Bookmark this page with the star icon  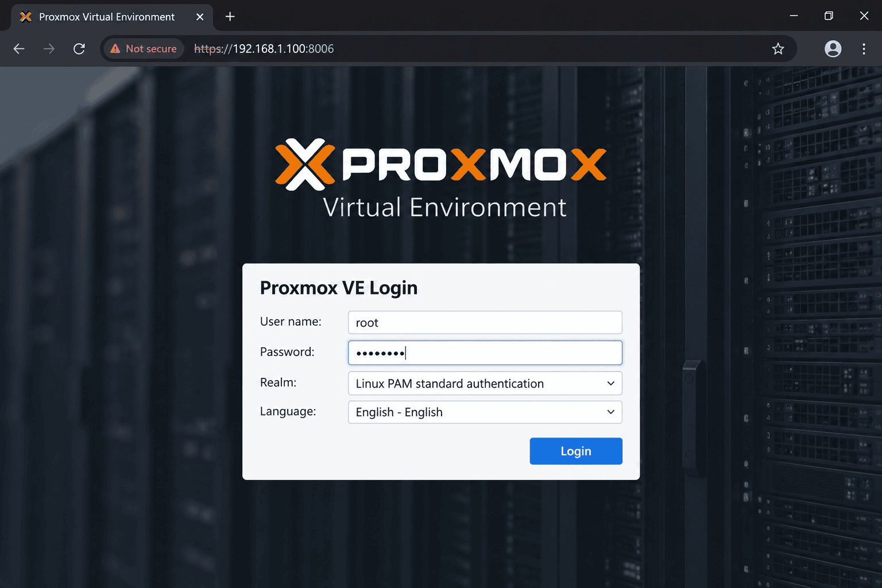pyautogui.click(x=778, y=49)
